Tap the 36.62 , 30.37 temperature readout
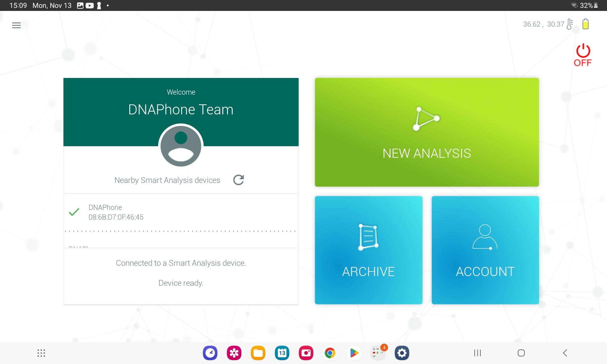607x364 pixels. (544, 24)
